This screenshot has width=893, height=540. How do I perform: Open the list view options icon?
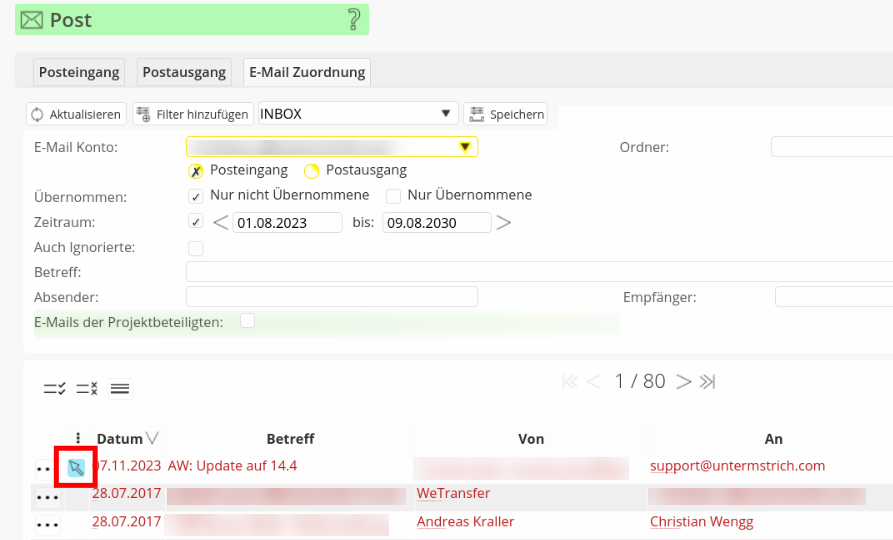[x=120, y=389]
